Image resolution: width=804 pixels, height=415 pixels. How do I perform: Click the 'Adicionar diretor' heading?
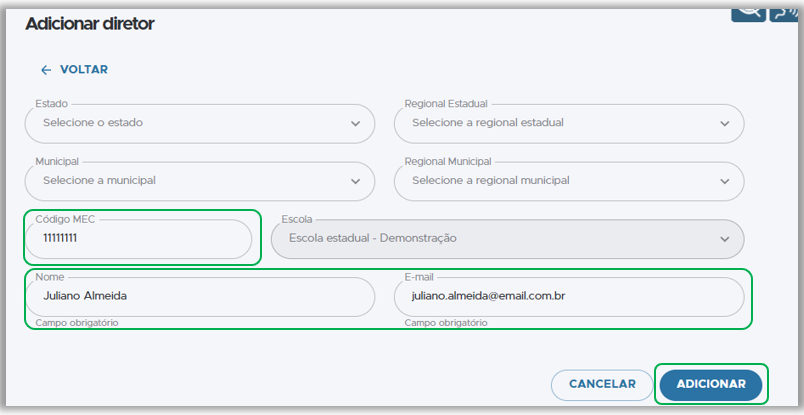90,24
